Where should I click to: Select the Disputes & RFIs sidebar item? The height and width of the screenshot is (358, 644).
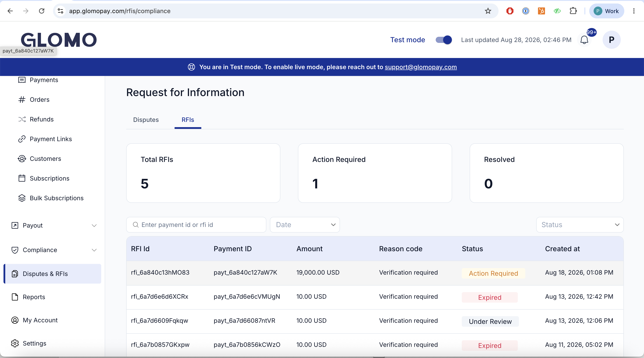coord(53,274)
